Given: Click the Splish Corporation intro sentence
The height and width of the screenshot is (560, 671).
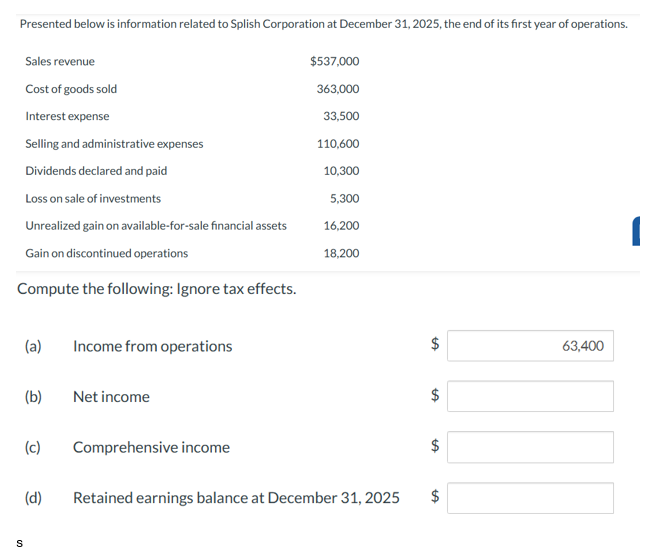Looking at the screenshot, I should click(x=324, y=24).
